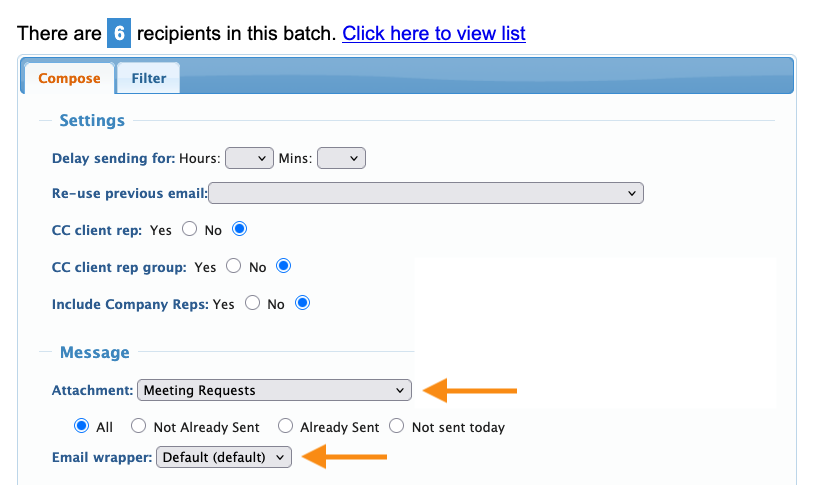Select No for CC client rep group
Image resolution: width=816 pixels, height=485 pixels.
[283, 266]
